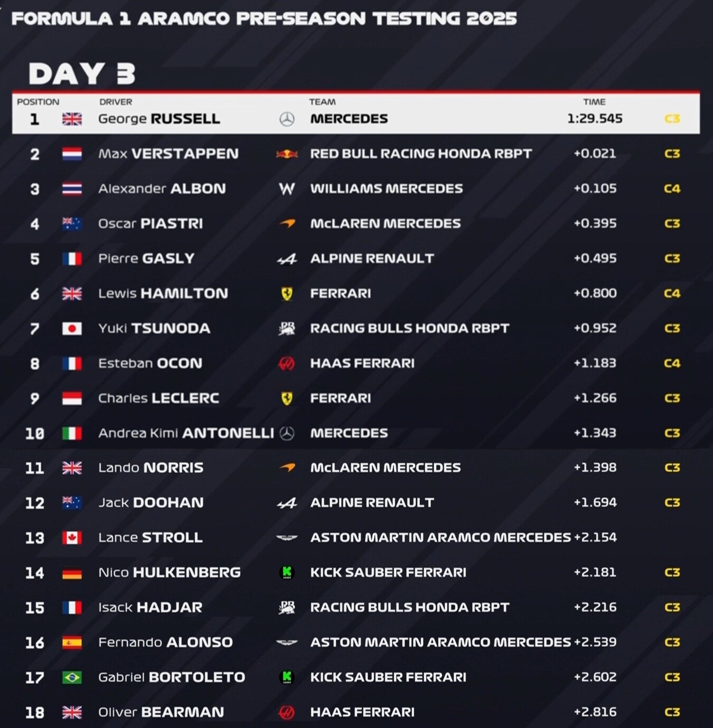
Task: Click the Williams W logo beside Albon
Action: [x=287, y=189]
